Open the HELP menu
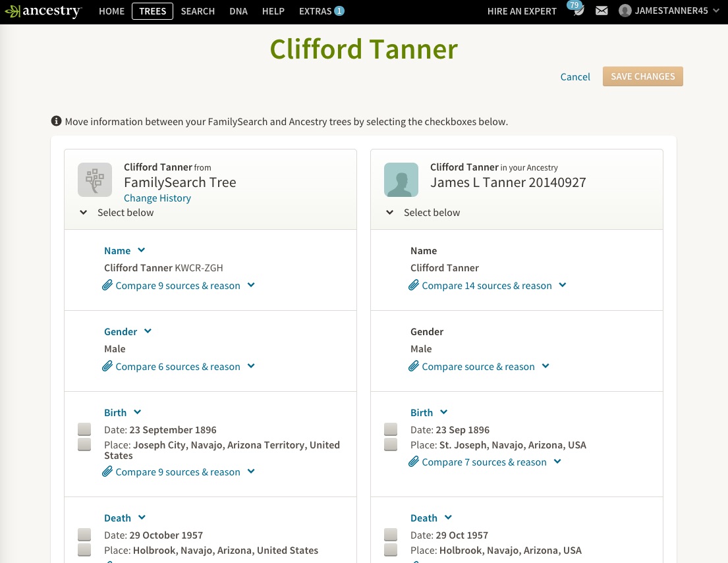Screen dimensions: 728x563 [x=273, y=11]
